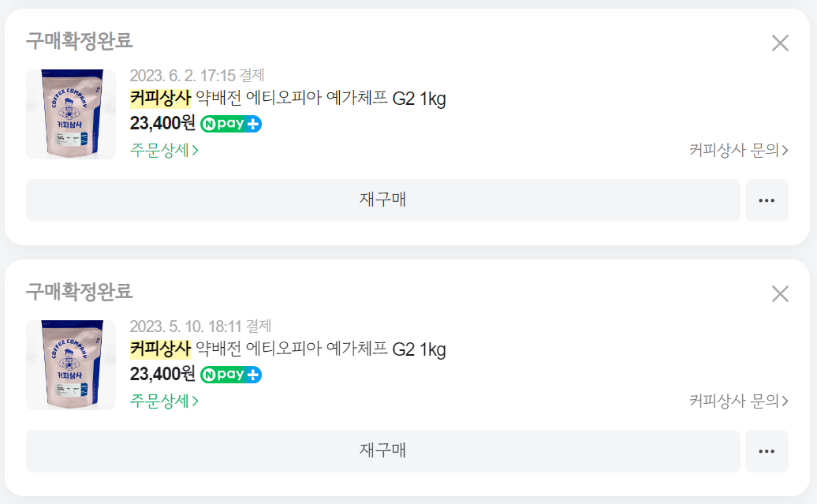817x504 pixels.
Task: Click the 23,400원 price on first order
Action: [x=162, y=124]
